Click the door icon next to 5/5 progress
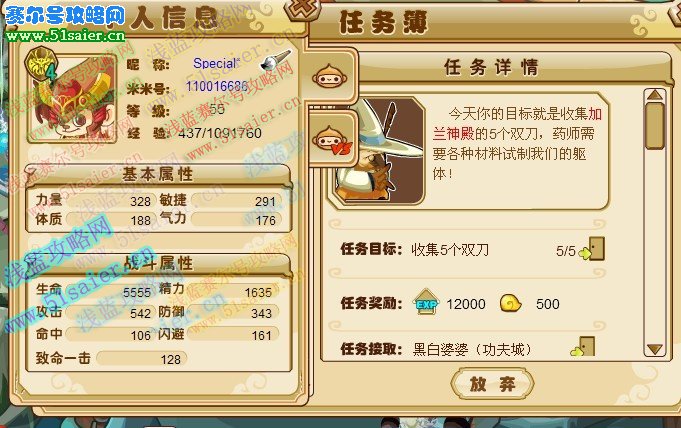Image resolution: width=681 pixels, height=428 pixels. point(592,249)
